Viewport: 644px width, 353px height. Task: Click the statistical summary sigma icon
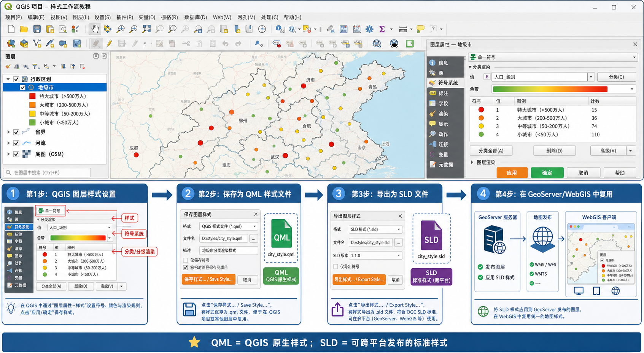pyautogui.click(x=382, y=29)
